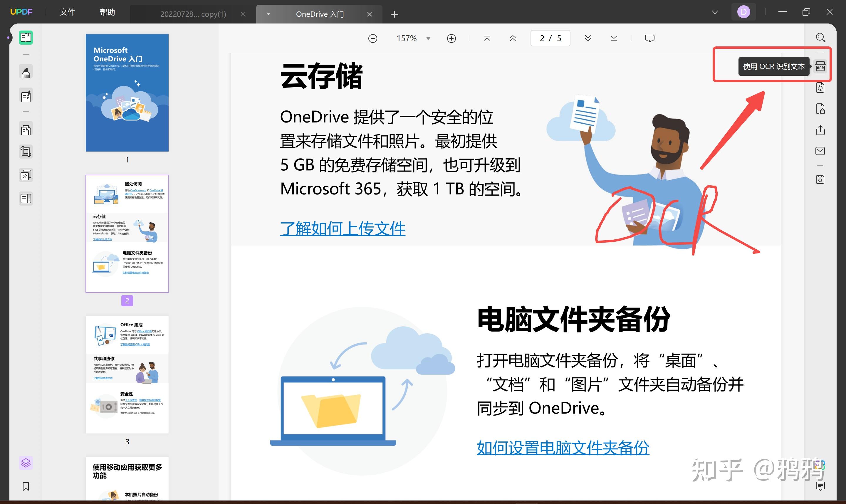The image size is (846, 504).
Task: Switch to the 20220728... copy(1) tab
Action: coord(193,14)
